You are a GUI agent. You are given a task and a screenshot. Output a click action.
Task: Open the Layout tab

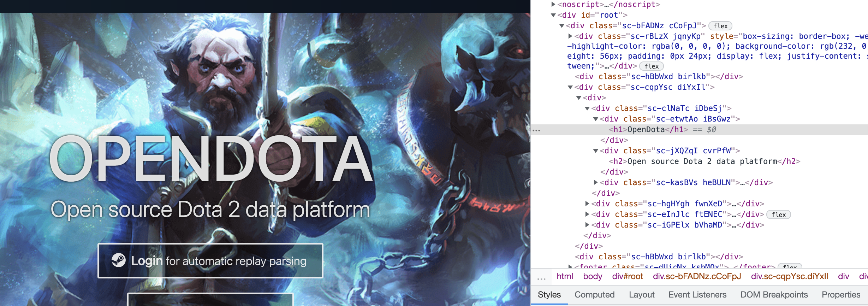tap(642, 295)
